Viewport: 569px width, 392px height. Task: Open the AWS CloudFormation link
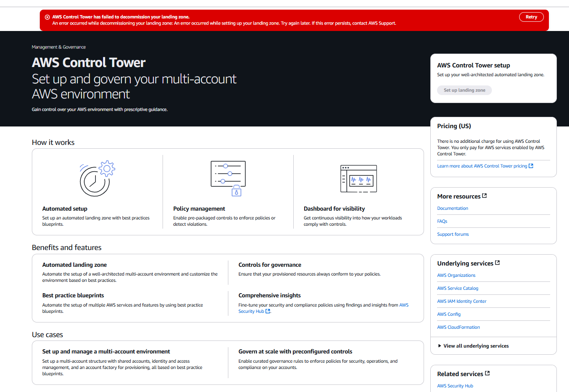coord(458,327)
